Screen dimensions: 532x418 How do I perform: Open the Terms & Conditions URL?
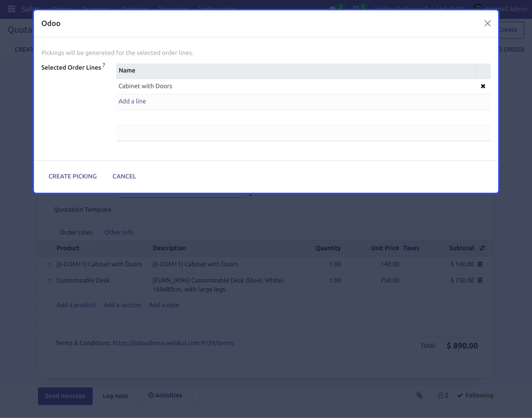pos(173,343)
